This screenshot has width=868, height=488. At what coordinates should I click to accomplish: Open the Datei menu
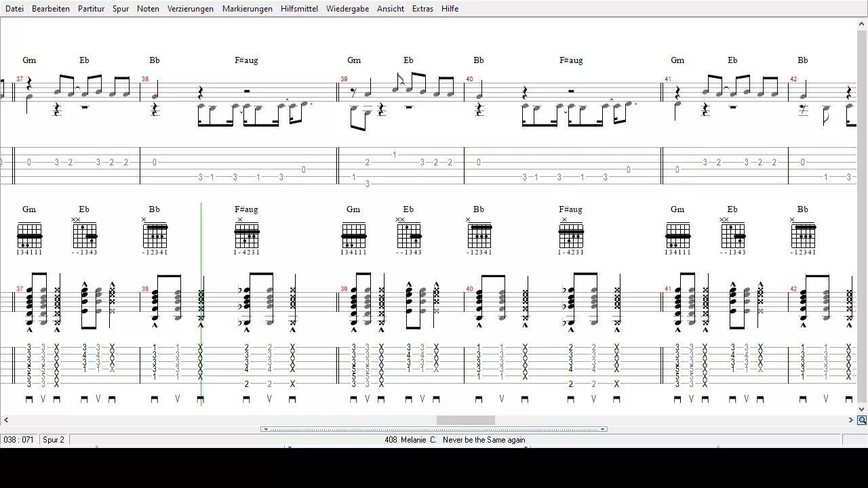coord(14,9)
